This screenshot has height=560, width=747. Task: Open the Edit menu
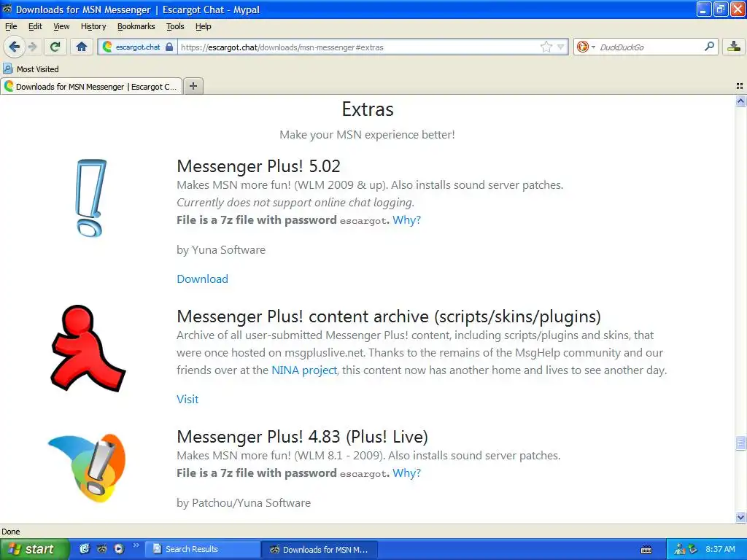pyautogui.click(x=35, y=26)
